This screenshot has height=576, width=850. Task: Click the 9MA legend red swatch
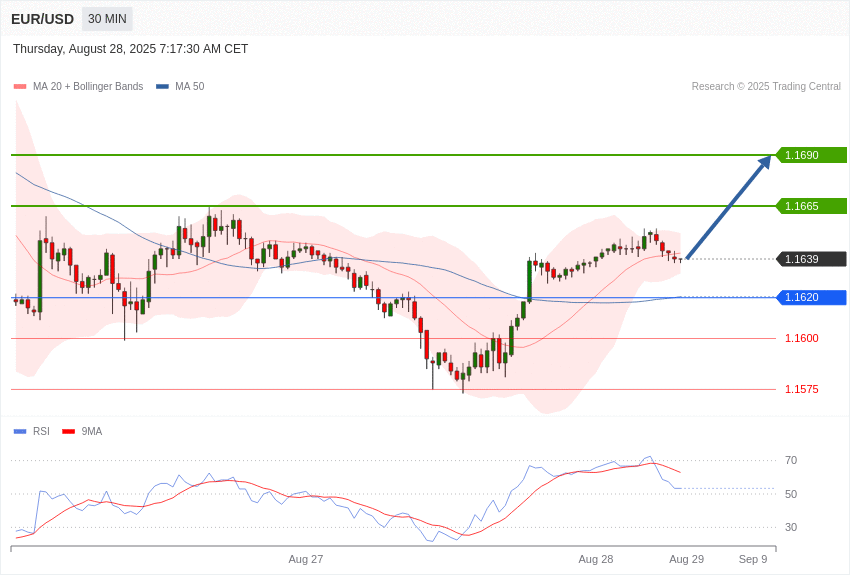(x=69, y=431)
